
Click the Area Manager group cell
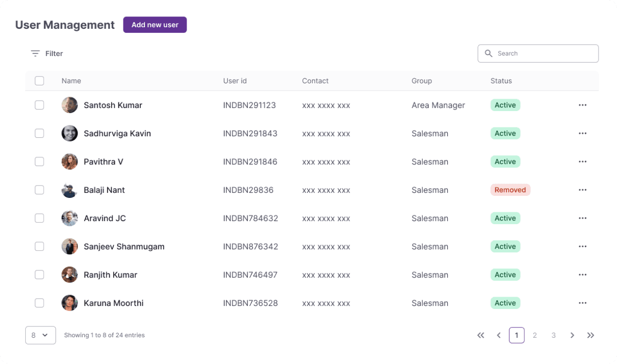[438, 105]
